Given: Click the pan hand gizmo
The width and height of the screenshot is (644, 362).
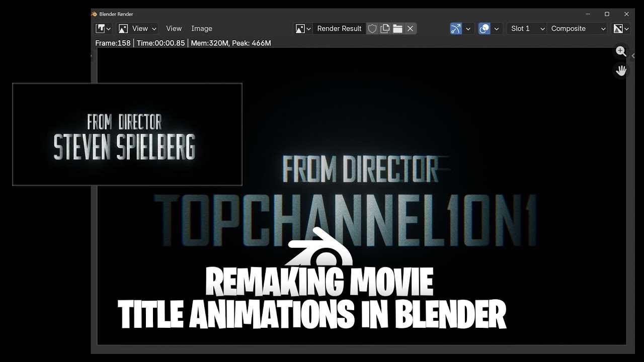Looking at the screenshot, I should (x=621, y=70).
